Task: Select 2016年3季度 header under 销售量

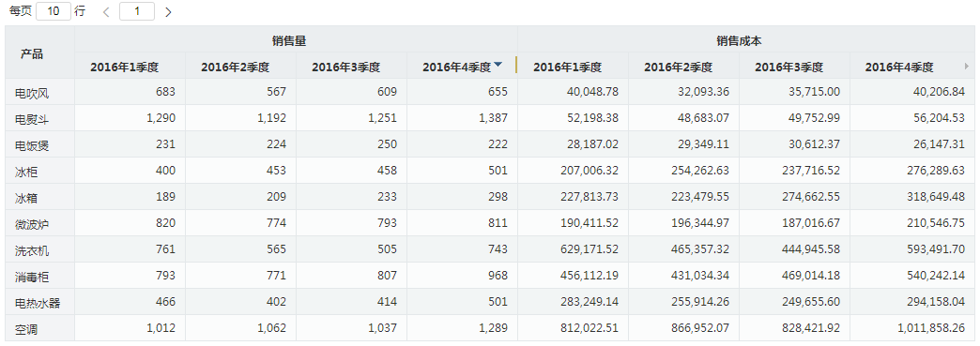Action: pos(345,68)
